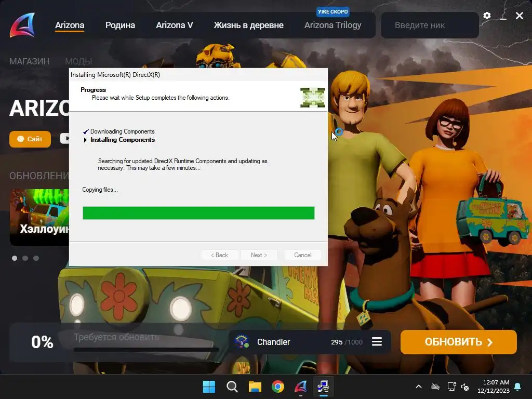Open File Explorer from taskbar
Screen dimensions: 532x399
255,387
